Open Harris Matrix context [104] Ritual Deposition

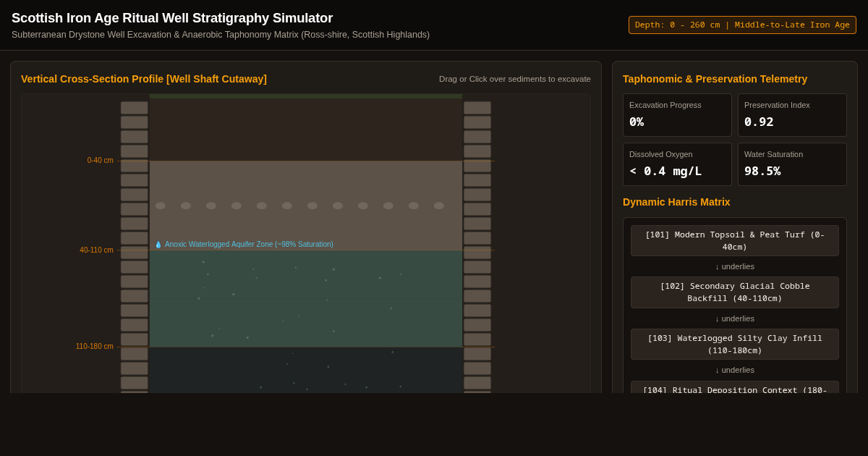pos(735,387)
